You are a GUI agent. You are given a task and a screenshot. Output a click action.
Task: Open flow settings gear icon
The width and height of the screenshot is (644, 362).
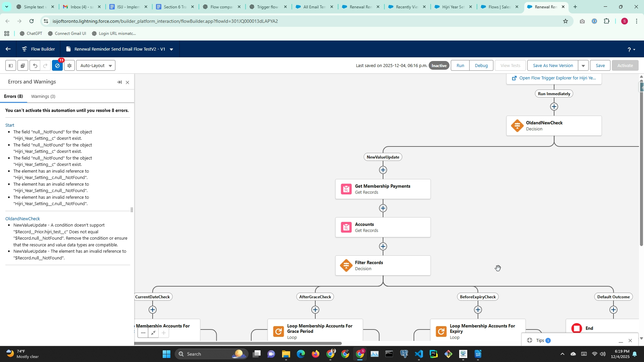click(x=69, y=66)
